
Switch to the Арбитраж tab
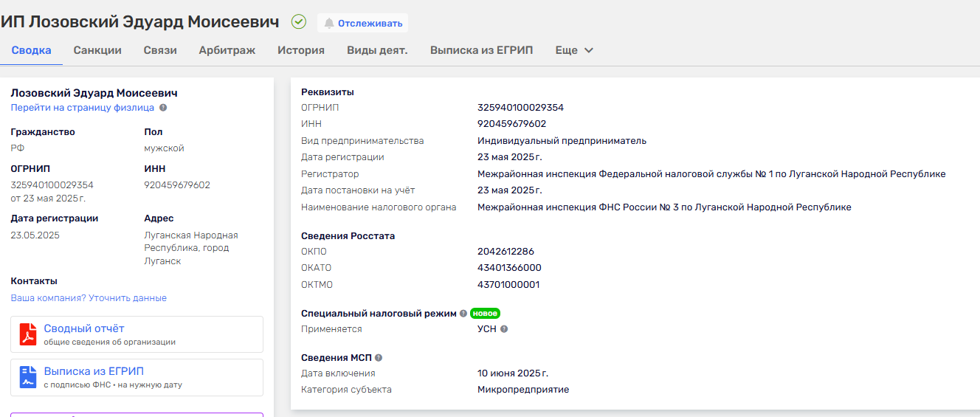(x=227, y=50)
